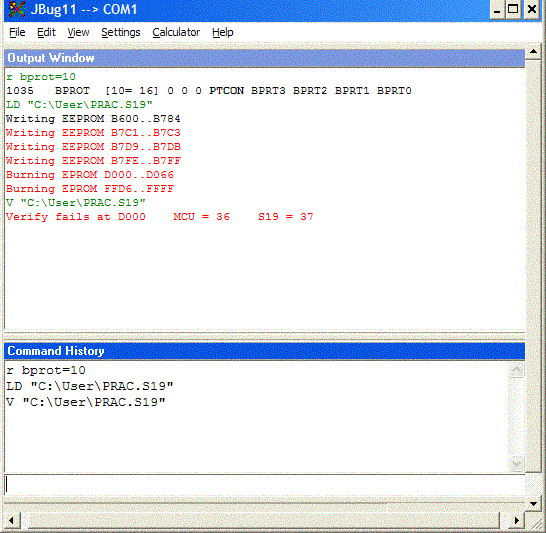Open the Help menu
Screen dimensions: 546x533
223,32
